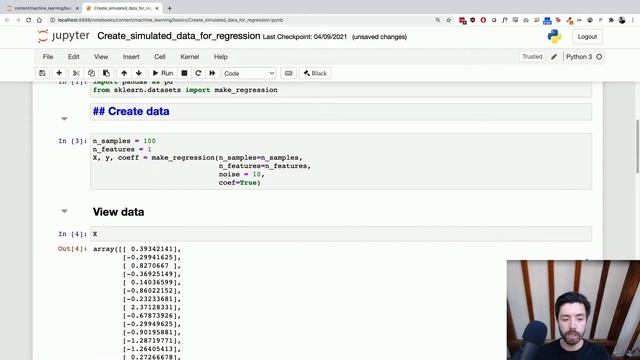Go forward with browser forward arrow

point(18,20)
